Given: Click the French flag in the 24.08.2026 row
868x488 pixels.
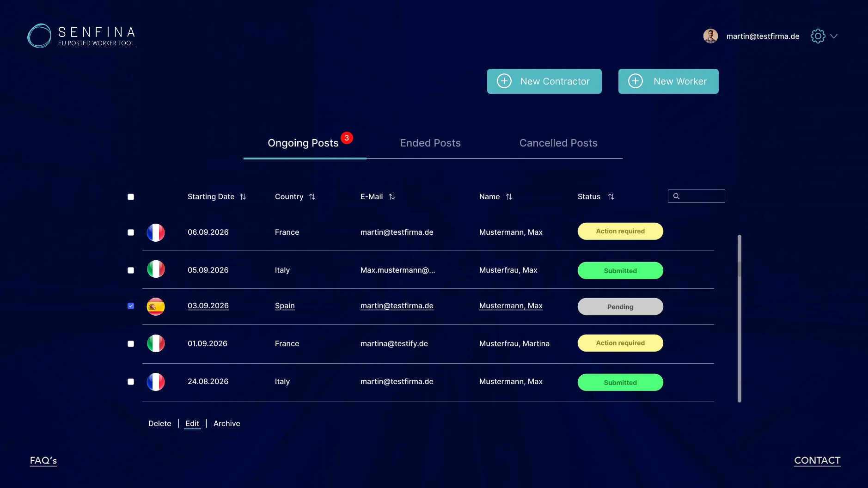Looking at the screenshot, I should click(156, 382).
